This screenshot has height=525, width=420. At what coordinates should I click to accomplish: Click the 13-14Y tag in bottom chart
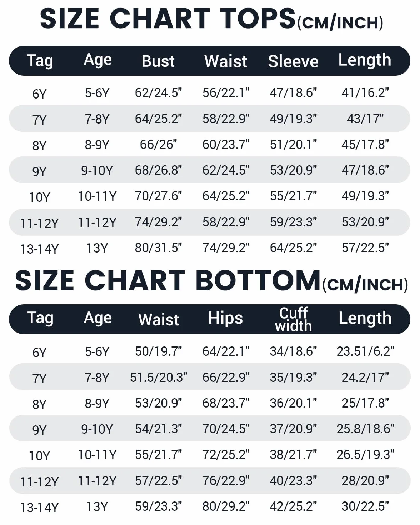coord(40,507)
